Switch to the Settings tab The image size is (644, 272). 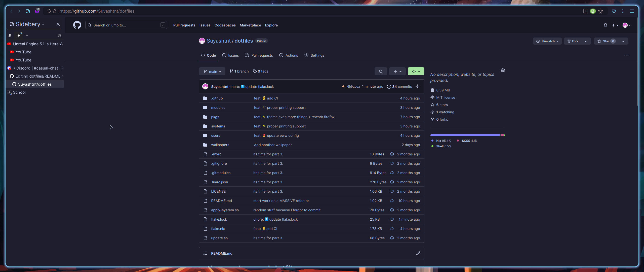tap(314, 55)
